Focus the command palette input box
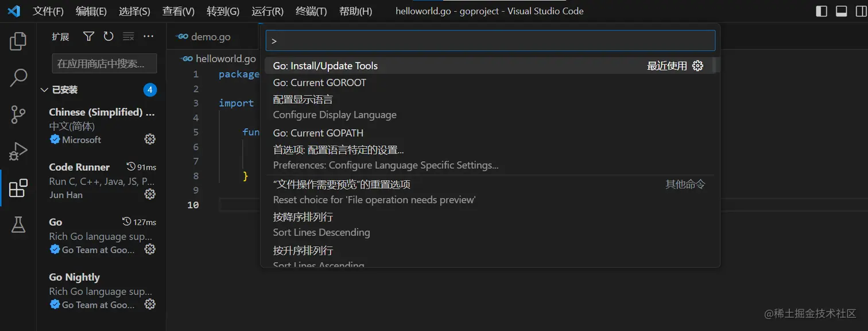This screenshot has height=331, width=868. 490,41
